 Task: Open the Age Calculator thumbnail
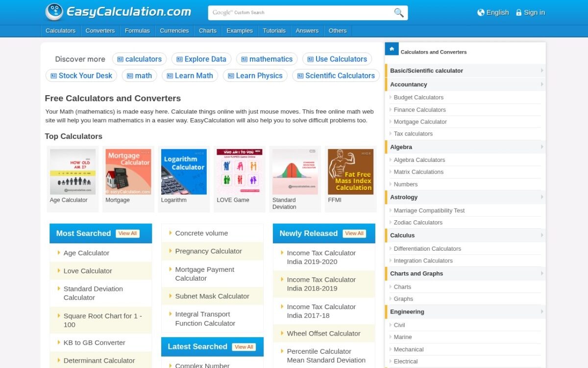[x=73, y=172]
